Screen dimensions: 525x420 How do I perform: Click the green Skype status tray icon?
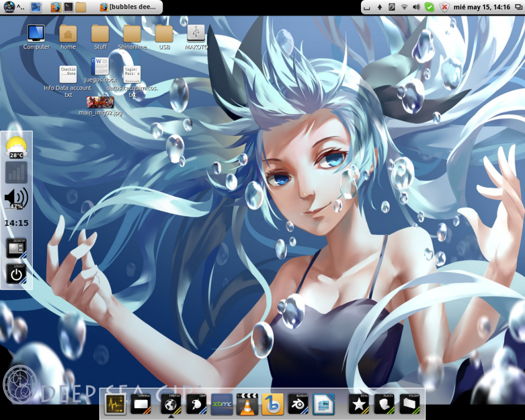click(429, 7)
